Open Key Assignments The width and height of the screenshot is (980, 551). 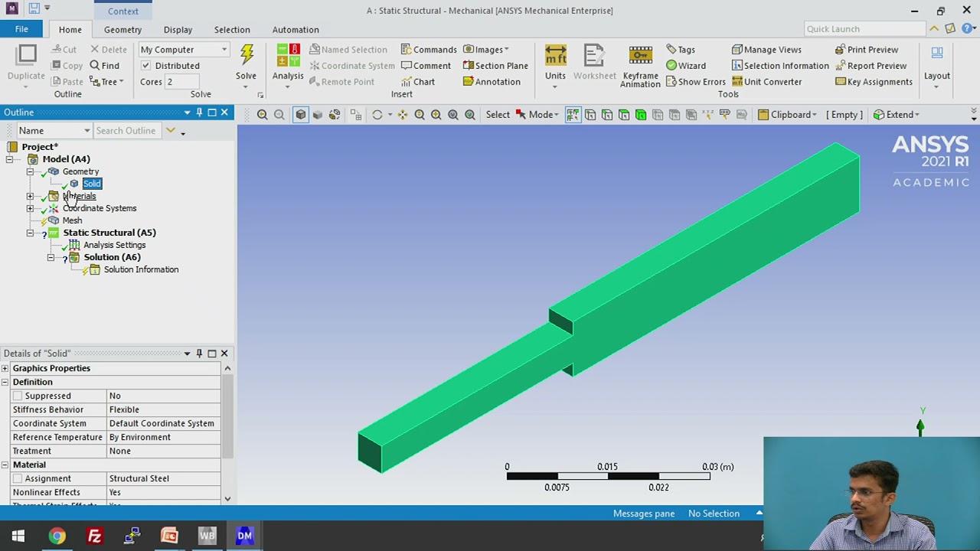coord(874,82)
